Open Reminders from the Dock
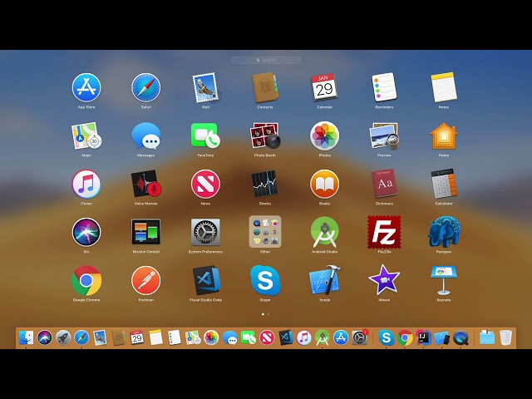This screenshot has width=532, height=399. (174, 337)
